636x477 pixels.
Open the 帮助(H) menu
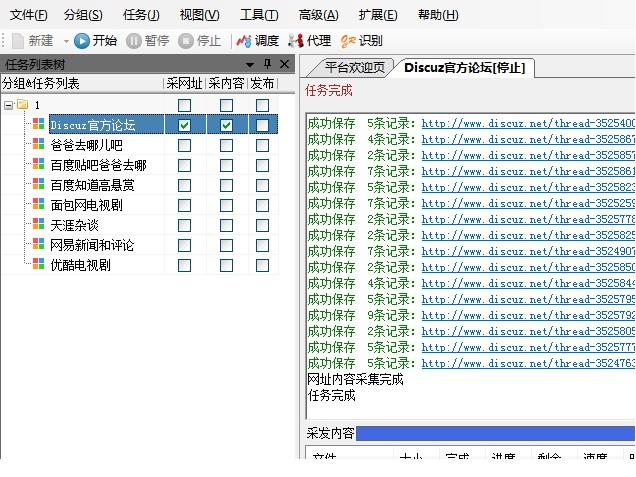coord(438,15)
